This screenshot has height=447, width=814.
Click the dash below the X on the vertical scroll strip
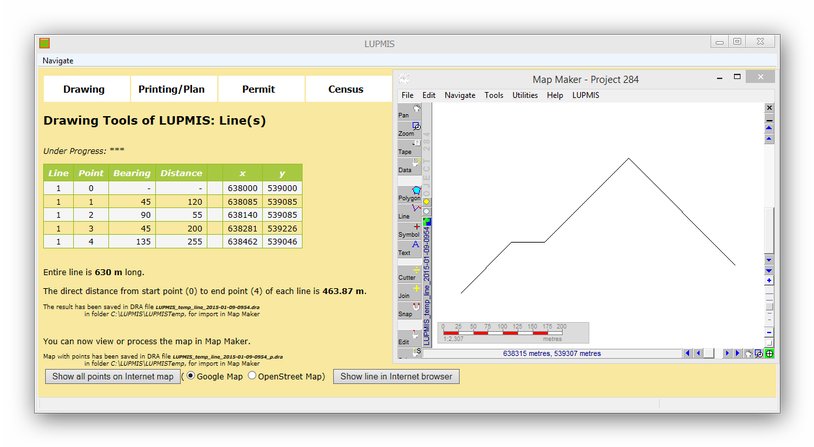[769, 119]
